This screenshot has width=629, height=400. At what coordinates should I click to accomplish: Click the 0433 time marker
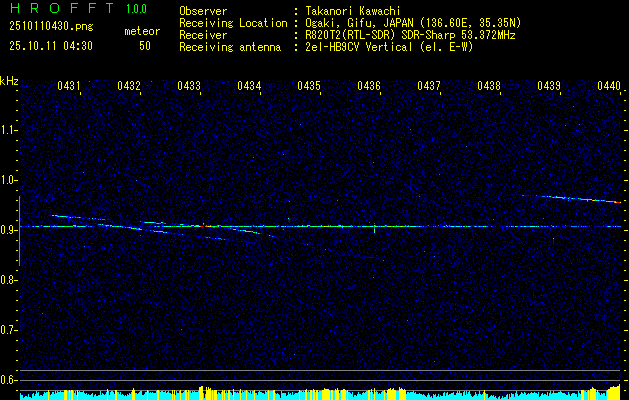(x=189, y=86)
